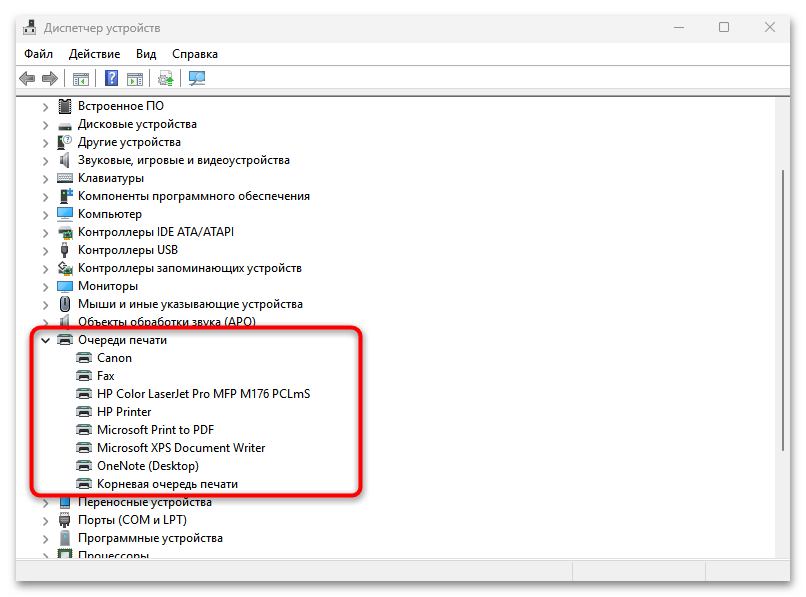The height and width of the screenshot is (597, 806).
Task: Click the OneNote (Desktop) printer icon
Action: click(84, 465)
